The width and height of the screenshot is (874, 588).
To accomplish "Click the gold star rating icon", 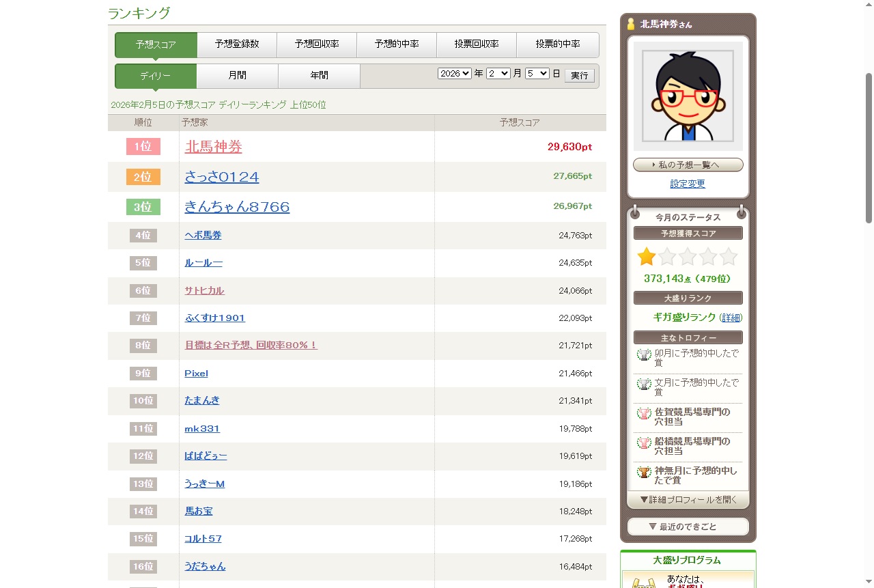I will (646, 257).
